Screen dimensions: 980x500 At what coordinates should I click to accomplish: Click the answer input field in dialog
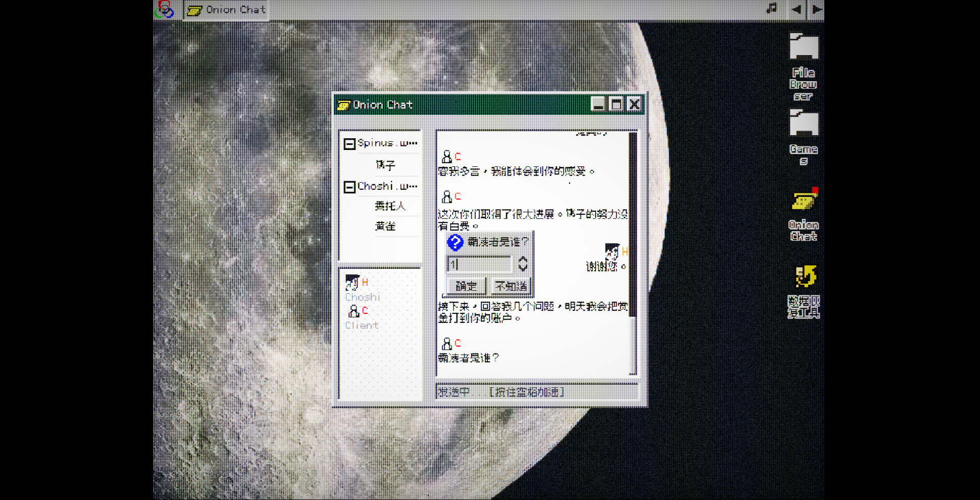coord(480,264)
